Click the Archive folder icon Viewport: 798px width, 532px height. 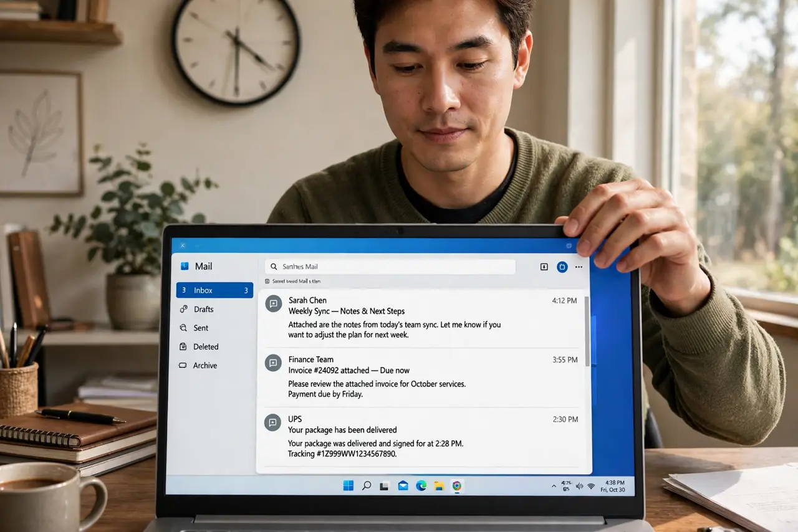(x=183, y=366)
